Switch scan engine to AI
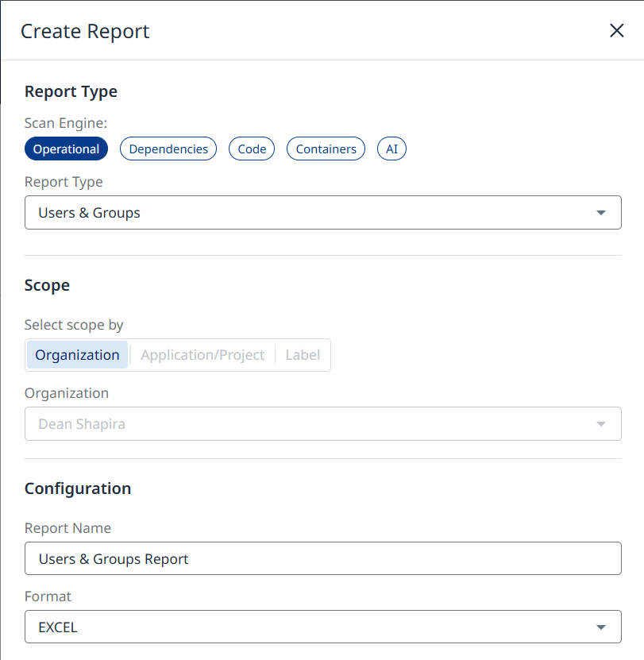The width and height of the screenshot is (644, 660). (391, 149)
